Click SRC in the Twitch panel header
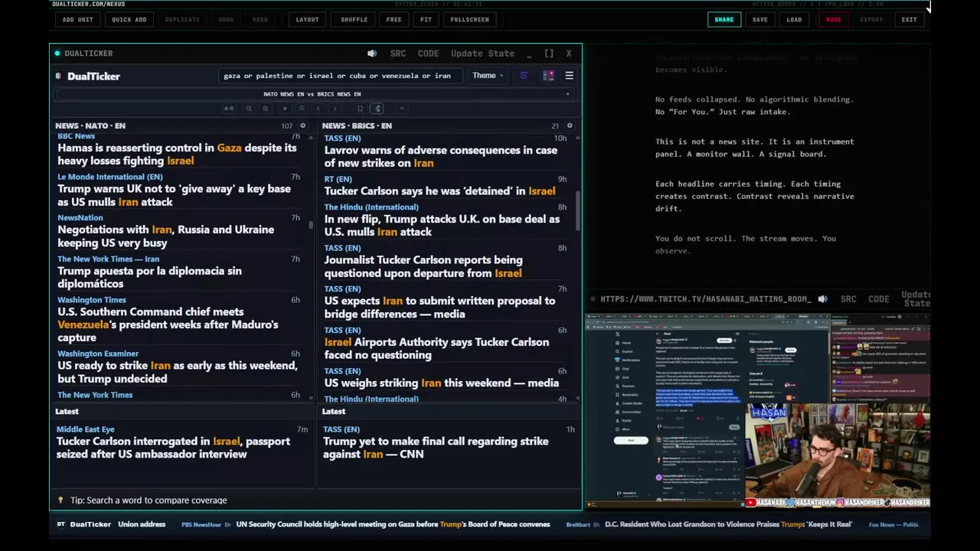The height and width of the screenshot is (551, 980). [x=848, y=299]
